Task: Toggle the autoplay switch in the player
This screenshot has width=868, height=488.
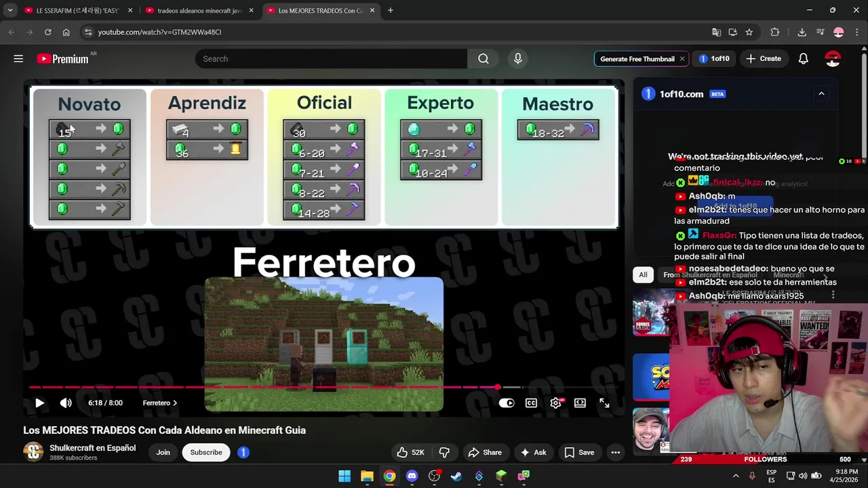Action: coord(507,403)
